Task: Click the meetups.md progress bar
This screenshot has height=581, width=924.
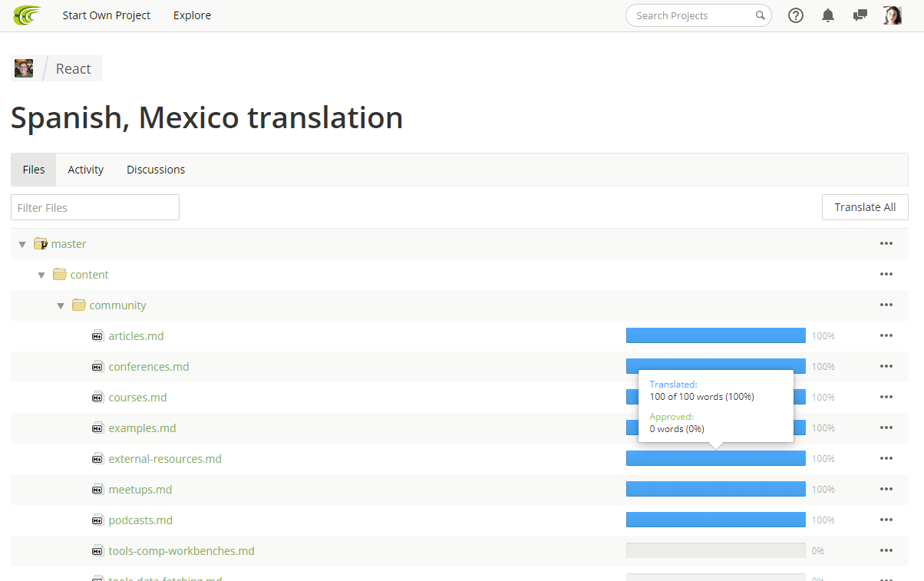Action: coord(716,489)
